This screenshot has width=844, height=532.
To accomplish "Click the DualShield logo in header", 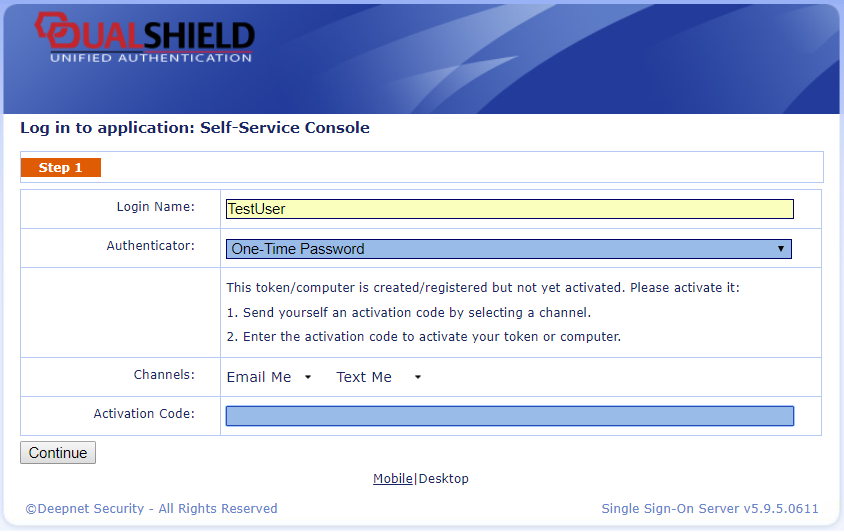I will pos(145,37).
